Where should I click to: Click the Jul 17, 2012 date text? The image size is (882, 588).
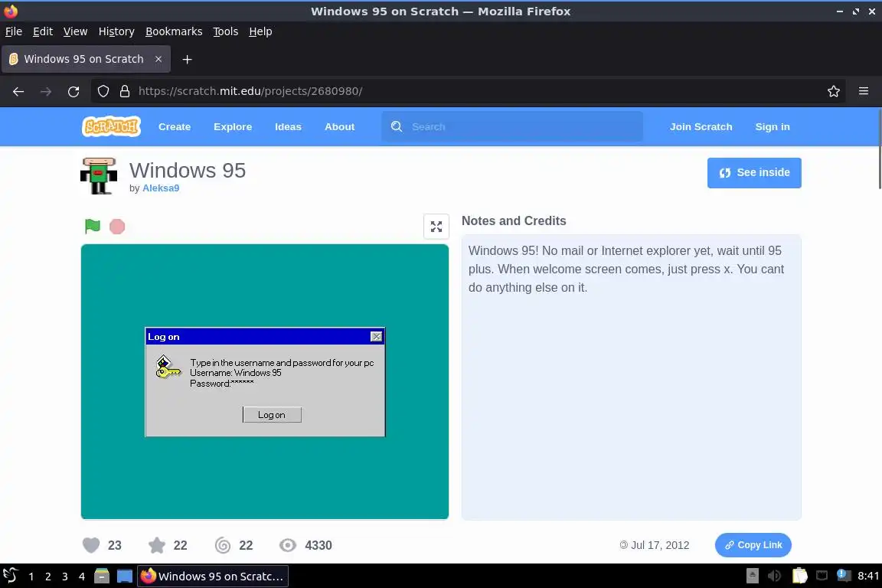pos(660,544)
